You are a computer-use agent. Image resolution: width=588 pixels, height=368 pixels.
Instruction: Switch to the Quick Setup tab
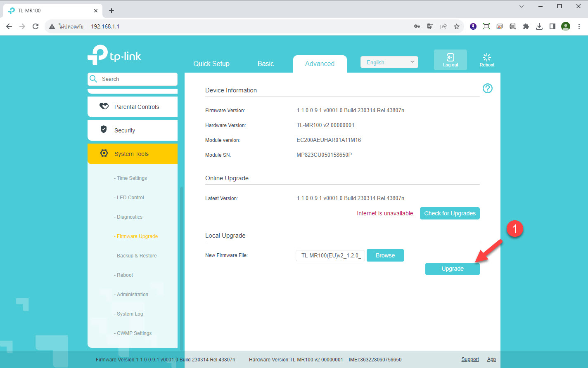[x=211, y=64]
